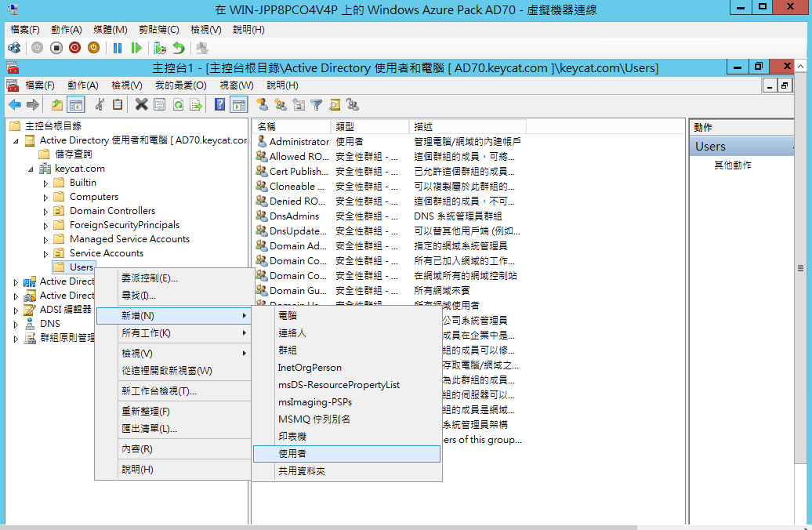Click the red VM Shut Down icon
The height and width of the screenshot is (530, 812).
pyautogui.click(x=75, y=48)
